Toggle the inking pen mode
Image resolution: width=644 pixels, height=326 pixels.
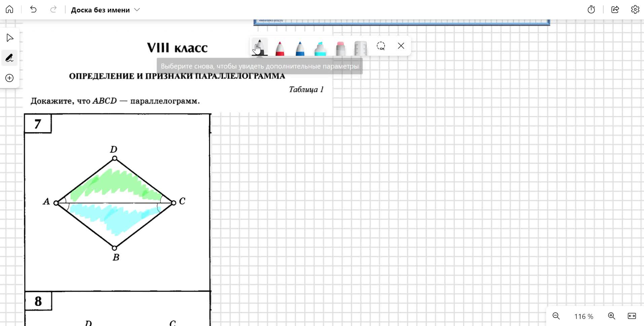click(10, 58)
